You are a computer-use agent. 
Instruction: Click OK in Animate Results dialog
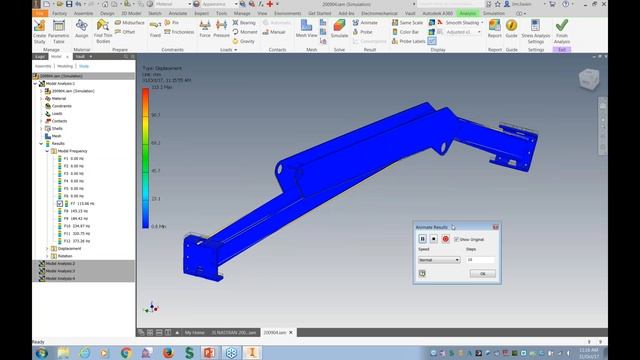482,274
